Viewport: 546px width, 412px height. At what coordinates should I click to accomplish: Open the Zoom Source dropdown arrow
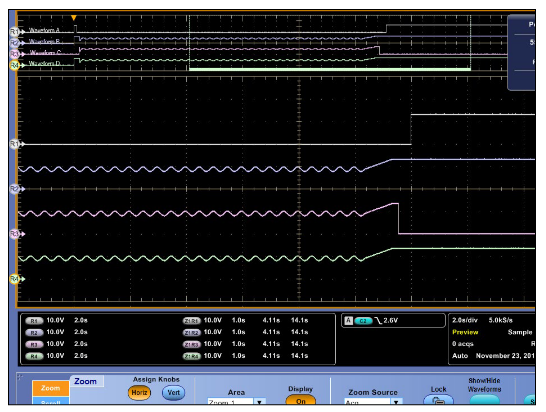[396, 402]
